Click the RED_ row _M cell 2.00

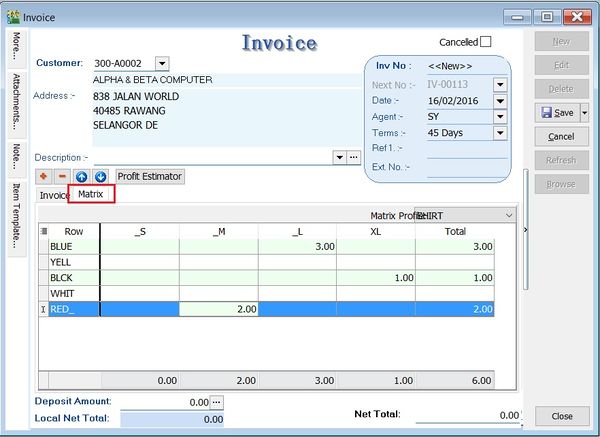pos(218,309)
